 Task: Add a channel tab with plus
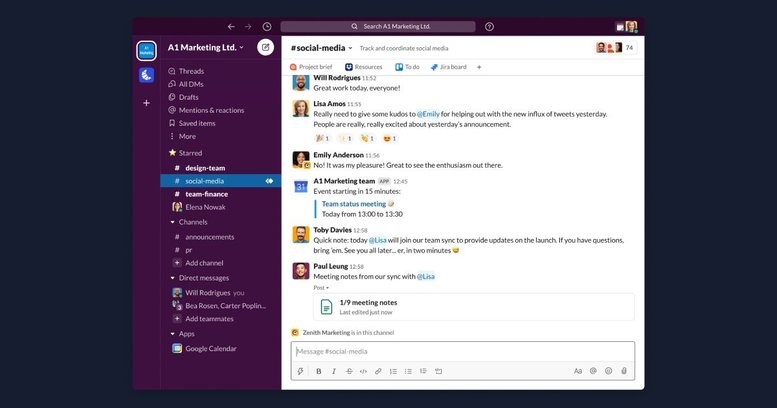point(479,67)
